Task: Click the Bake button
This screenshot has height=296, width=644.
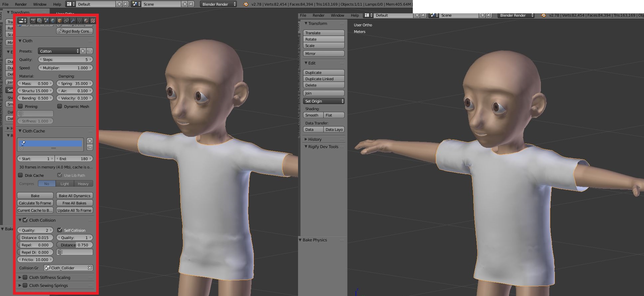Action: (35, 195)
